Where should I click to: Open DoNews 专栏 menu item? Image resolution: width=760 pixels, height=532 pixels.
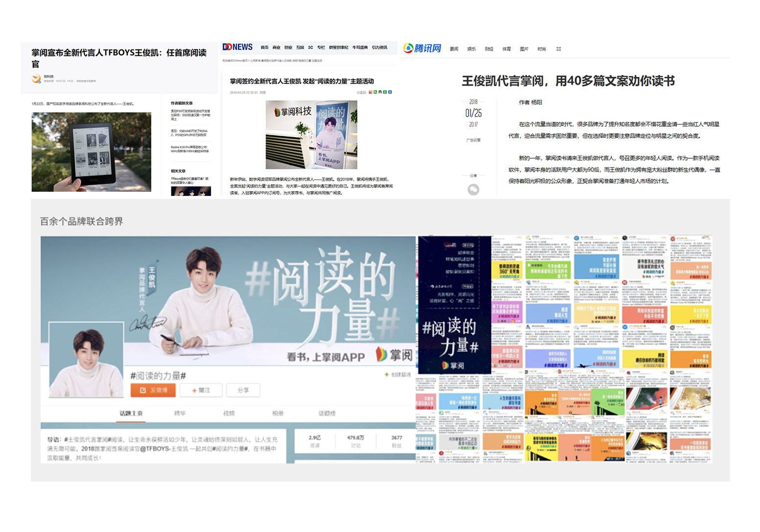click(321, 48)
